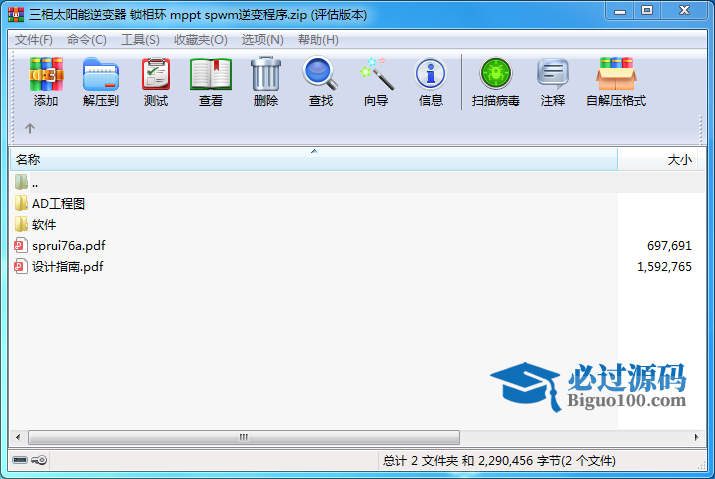Open the 查看 (View) book icon
Viewport: 715px width, 479px height.
coord(211,74)
